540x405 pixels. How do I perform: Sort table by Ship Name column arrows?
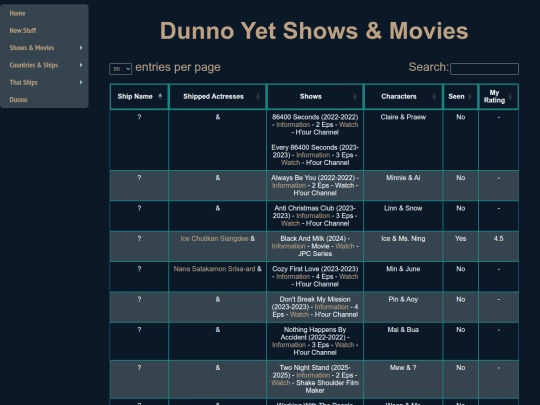pos(160,96)
